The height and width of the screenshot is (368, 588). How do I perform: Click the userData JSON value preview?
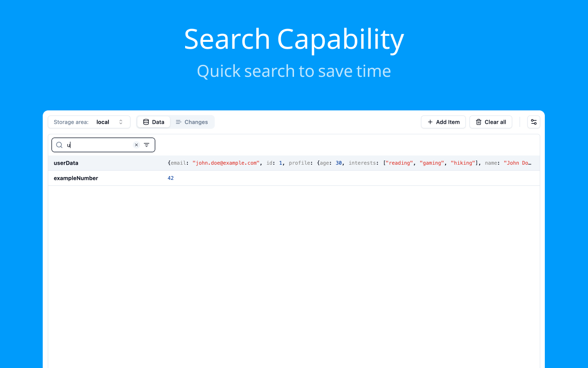tap(349, 163)
